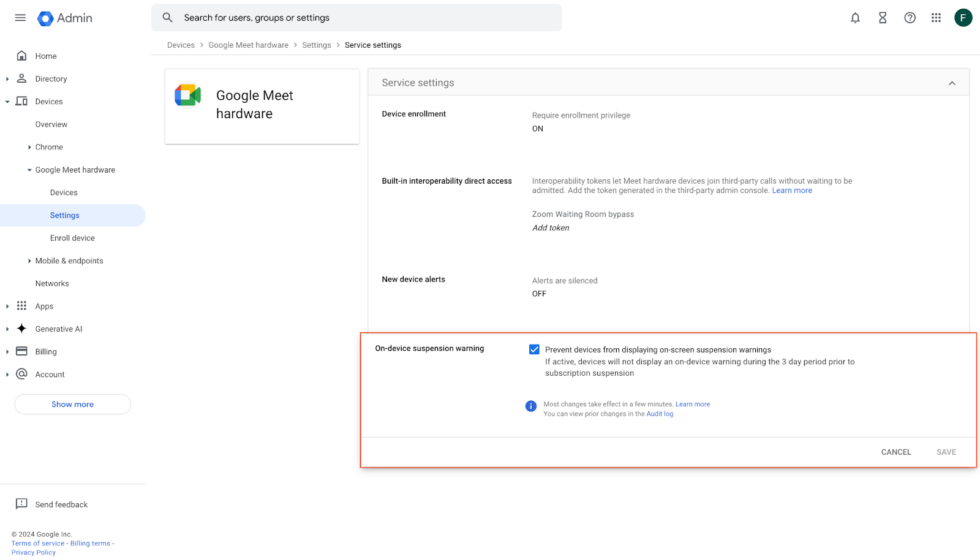Image resolution: width=980 pixels, height=560 pixels.
Task: Expand the Account section arrow
Action: (x=7, y=375)
